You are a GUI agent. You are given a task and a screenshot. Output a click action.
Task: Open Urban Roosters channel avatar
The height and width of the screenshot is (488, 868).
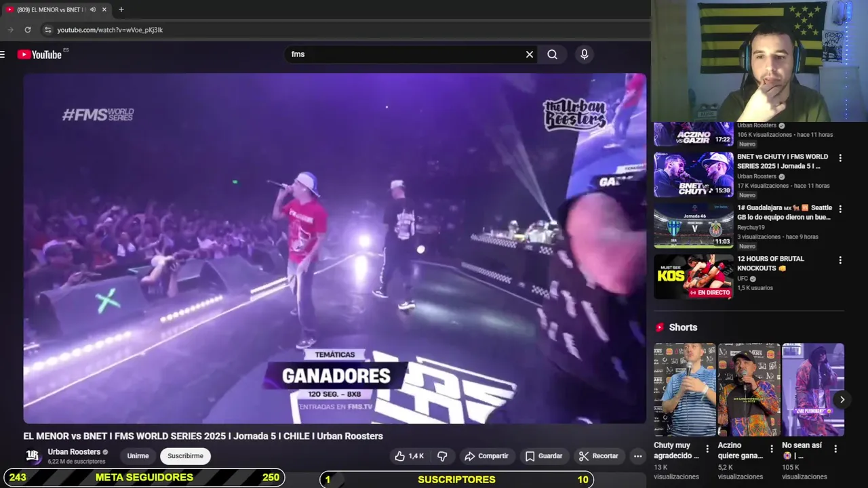point(33,456)
